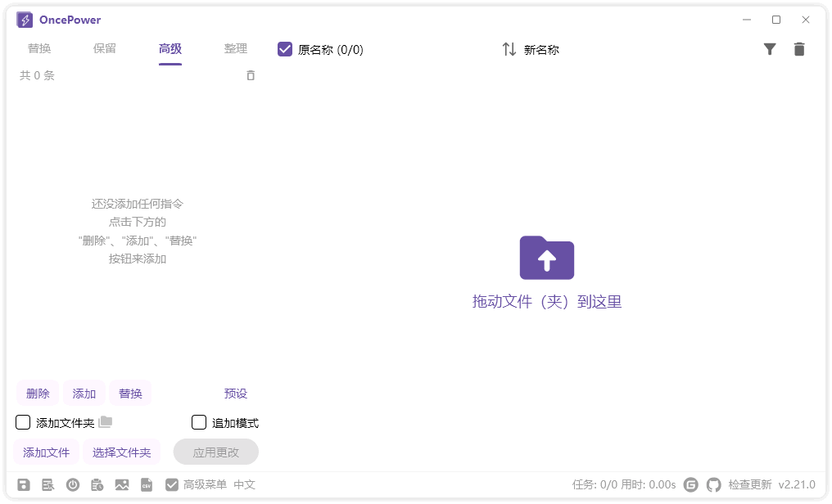This screenshot has height=504, width=832.
Task: Open the 中文 language selector
Action: (x=245, y=484)
